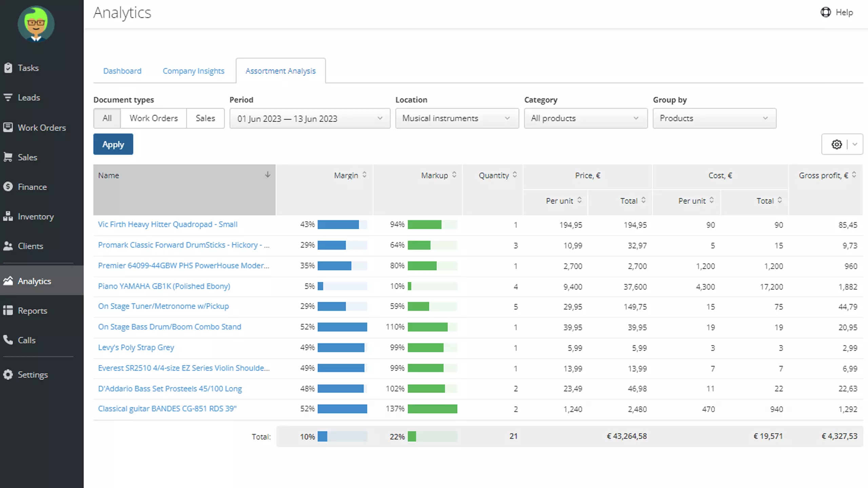Open the Leads funnel icon

point(8,97)
